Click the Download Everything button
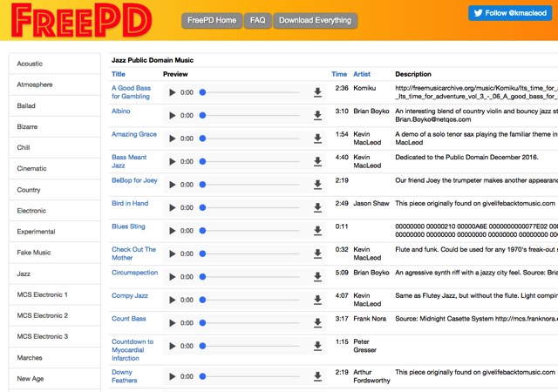The image size is (558, 392). point(315,20)
